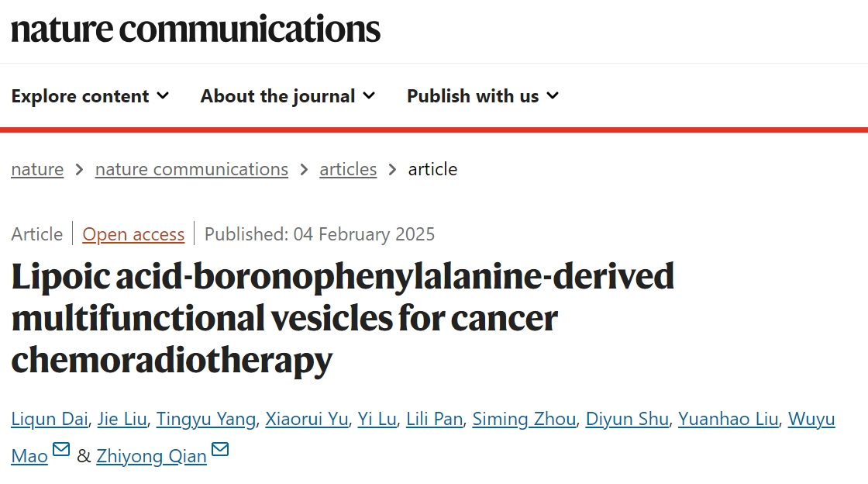Viewport: 868px width, 484px height.
Task: Click the Open access link
Action: tap(133, 234)
